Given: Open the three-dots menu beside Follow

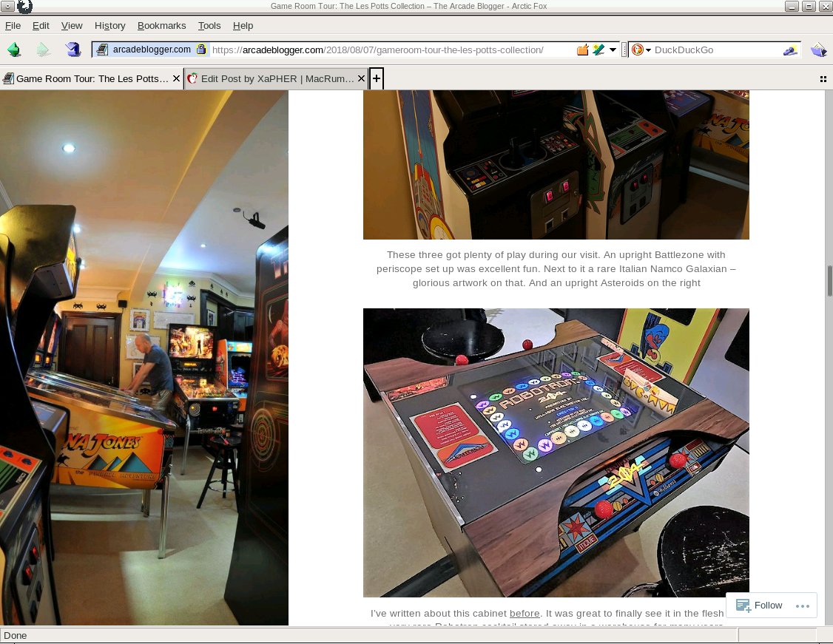Looking at the screenshot, I should pyautogui.click(x=802, y=606).
